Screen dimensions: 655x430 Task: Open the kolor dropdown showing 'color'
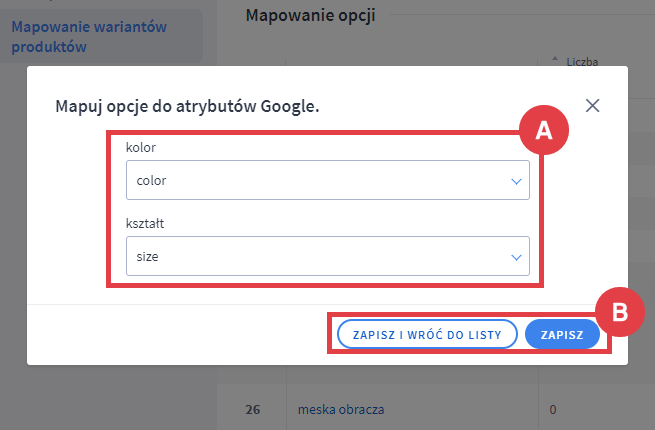[318, 181]
